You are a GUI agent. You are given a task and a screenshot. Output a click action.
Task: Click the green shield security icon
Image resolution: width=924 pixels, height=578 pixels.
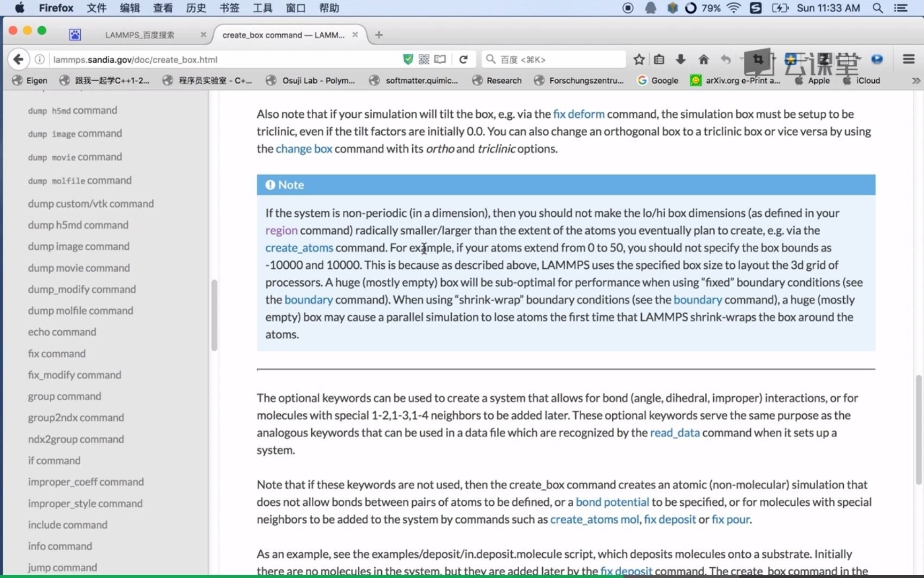pos(408,59)
